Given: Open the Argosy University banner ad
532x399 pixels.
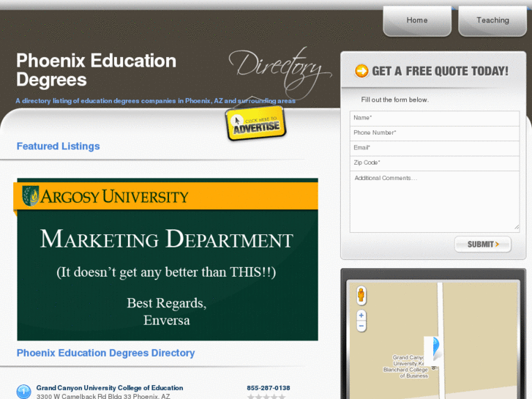Looking at the screenshot, I should [x=166, y=259].
